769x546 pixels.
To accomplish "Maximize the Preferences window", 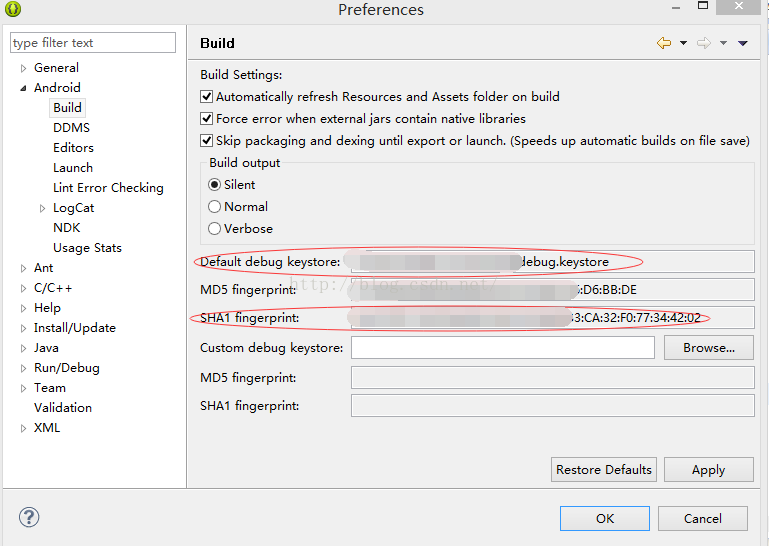I will pos(703,6).
